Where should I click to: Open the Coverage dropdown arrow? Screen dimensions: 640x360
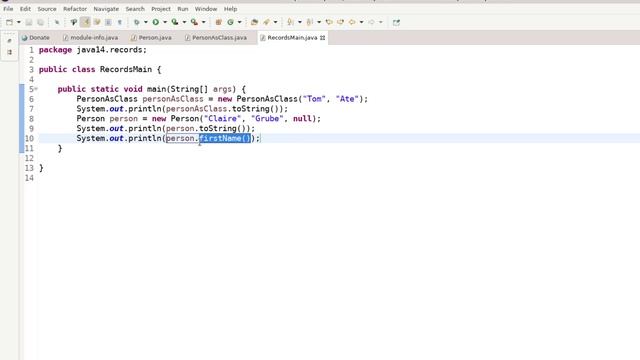click(184, 22)
